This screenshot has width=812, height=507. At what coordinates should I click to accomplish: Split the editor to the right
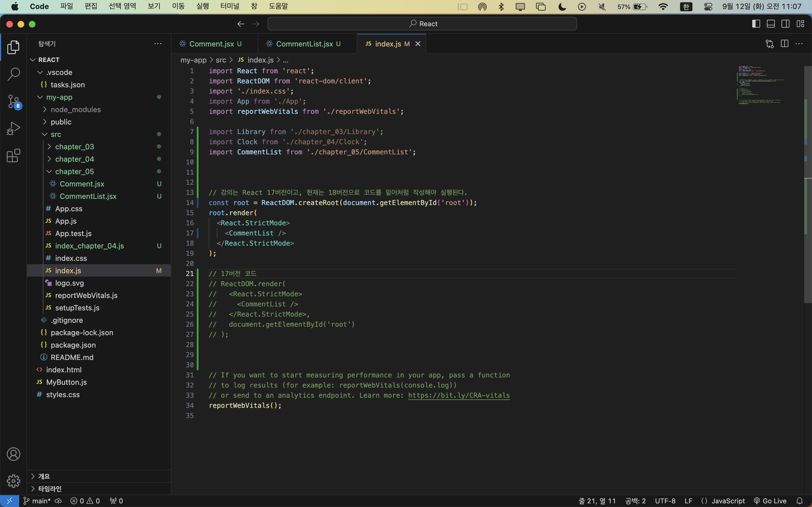(784, 44)
